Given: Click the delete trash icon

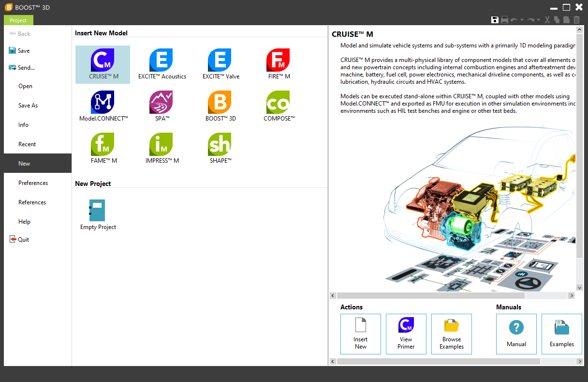Looking at the screenshot, I should [576, 20].
